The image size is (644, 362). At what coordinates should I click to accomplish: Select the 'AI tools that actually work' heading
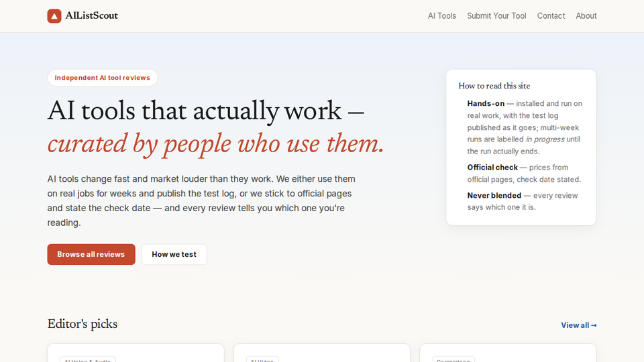pos(206,111)
